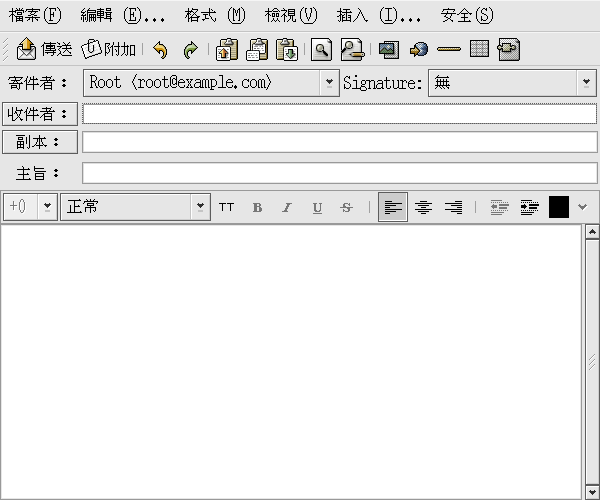600x500 pixels.
Task: Open the 檔案 (File) menu
Action: point(35,15)
